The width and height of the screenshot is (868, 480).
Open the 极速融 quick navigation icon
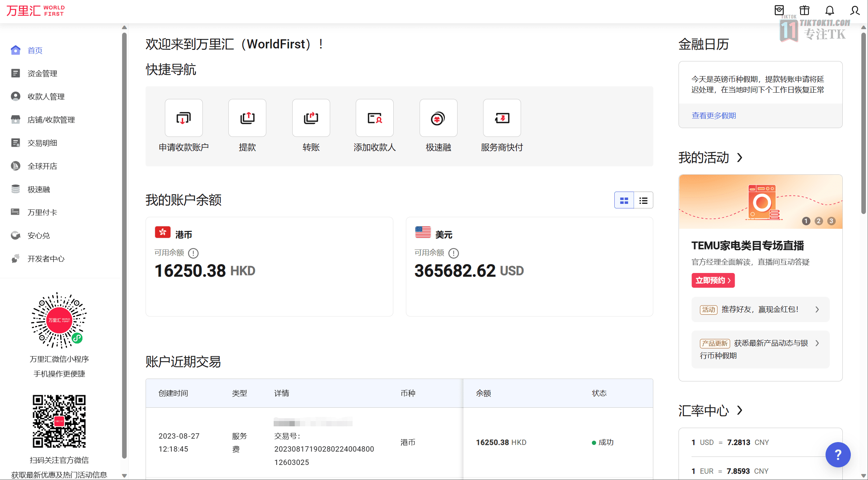[439, 118]
